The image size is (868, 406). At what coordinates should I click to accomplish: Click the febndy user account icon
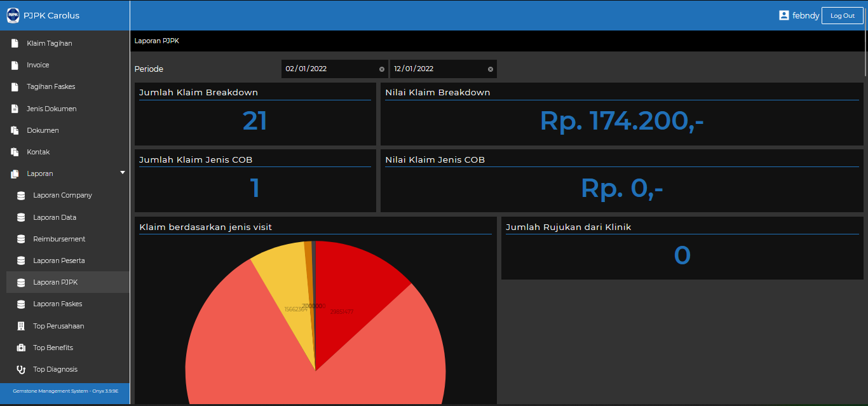click(x=783, y=15)
